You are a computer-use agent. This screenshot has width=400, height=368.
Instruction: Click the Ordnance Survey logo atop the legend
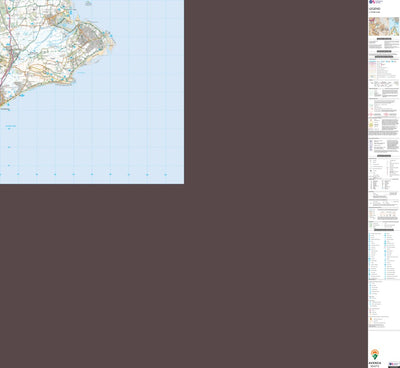(x=376, y=2)
